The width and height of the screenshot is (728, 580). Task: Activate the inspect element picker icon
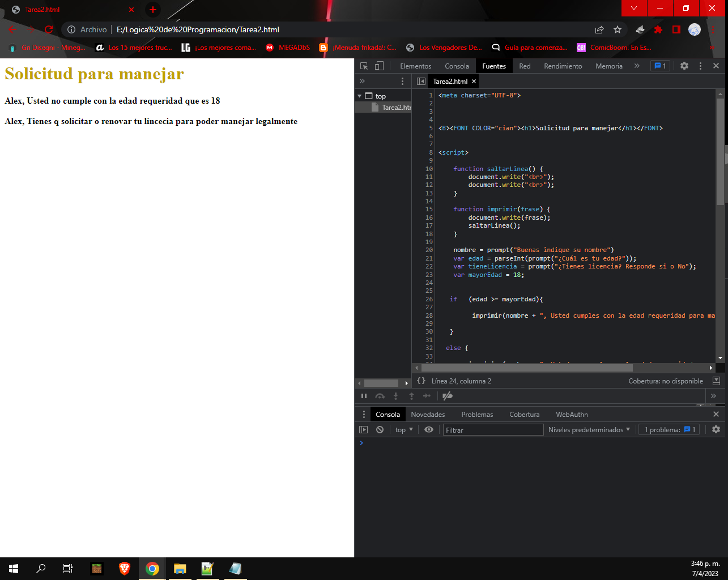pos(364,66)
